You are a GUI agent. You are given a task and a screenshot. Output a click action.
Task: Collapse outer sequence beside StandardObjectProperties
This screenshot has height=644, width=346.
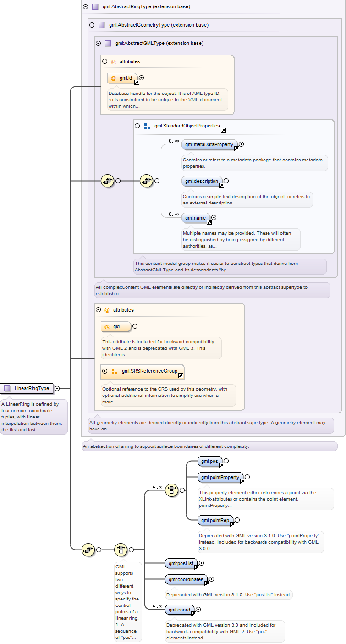tap(118, 181)
